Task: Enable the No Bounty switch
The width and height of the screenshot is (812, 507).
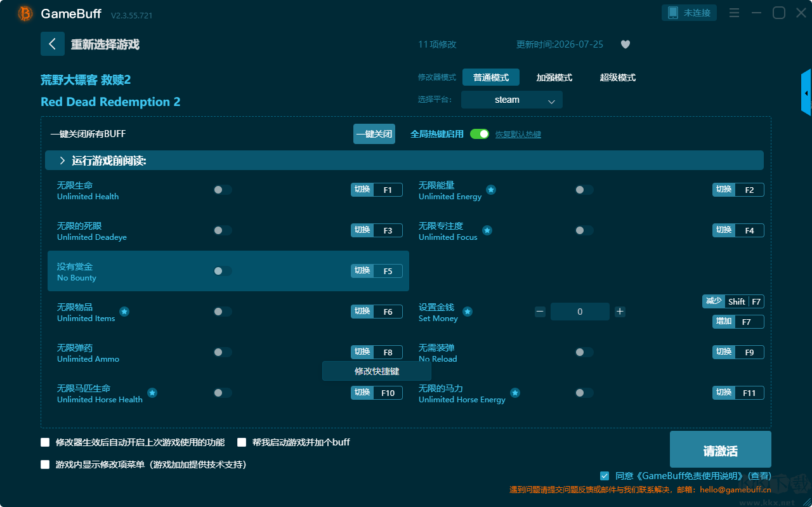Action: click(x=223, y=271)
